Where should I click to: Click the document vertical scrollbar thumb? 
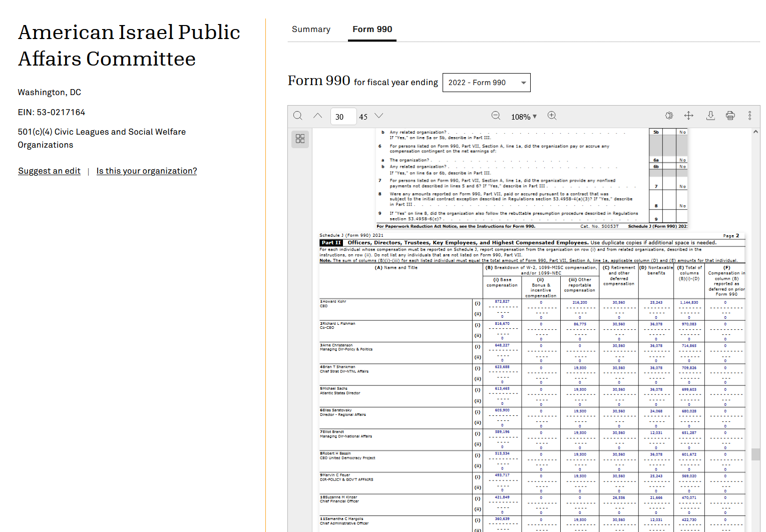click(755, 454)
